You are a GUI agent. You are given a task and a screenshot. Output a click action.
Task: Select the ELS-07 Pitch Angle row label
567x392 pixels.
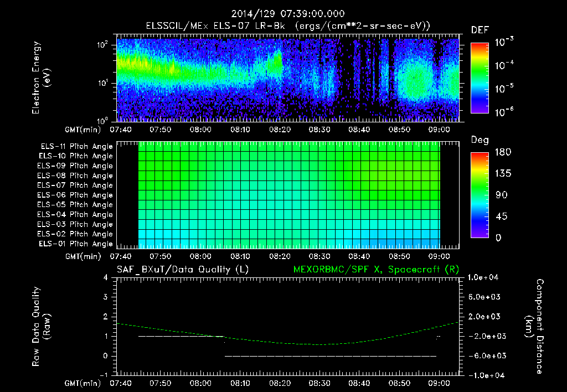click(75, 185)
